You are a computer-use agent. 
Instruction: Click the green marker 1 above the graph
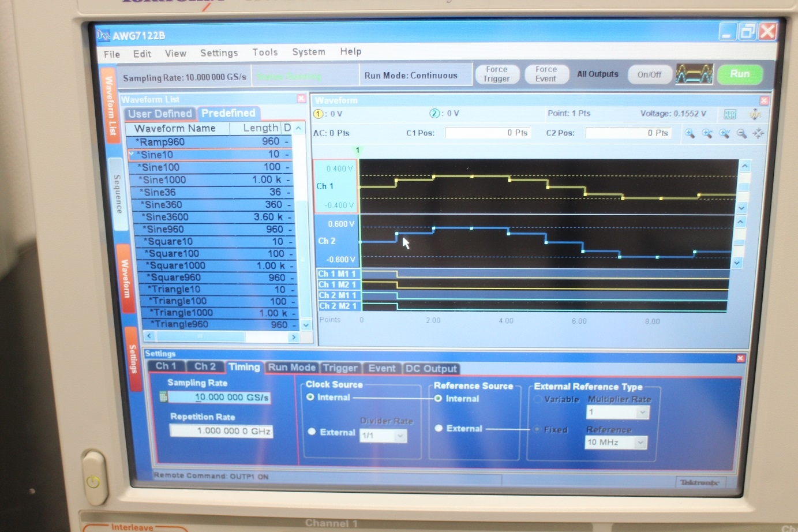[357, 150]
